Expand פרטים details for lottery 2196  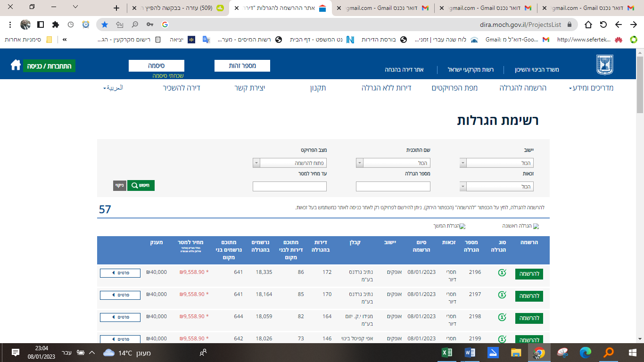pyautogui.click(x=120, y=273)
